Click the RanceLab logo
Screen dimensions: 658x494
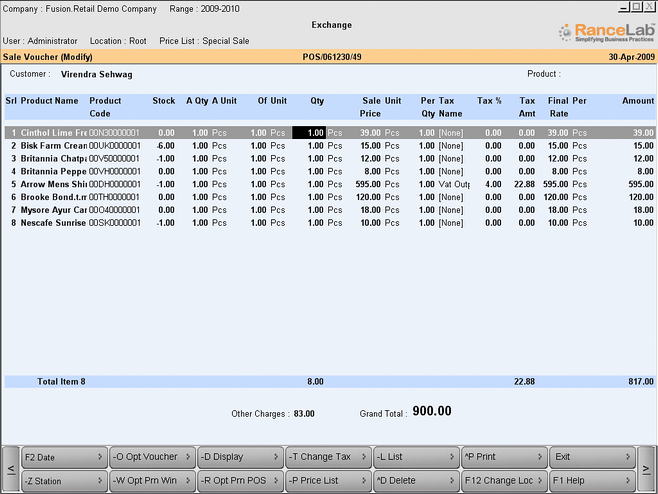[605, 32]
